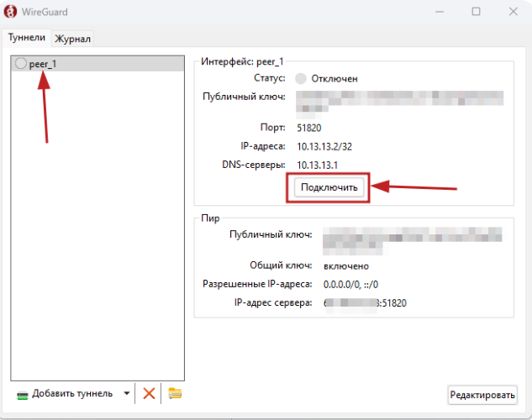Click the Добавить туннель button
Screen dimensions: 532x420
[65, 394]
